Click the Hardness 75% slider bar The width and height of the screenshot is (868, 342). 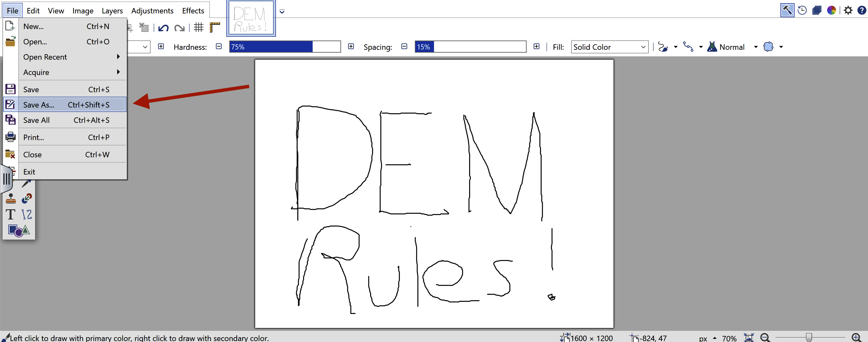coord(285,47)
